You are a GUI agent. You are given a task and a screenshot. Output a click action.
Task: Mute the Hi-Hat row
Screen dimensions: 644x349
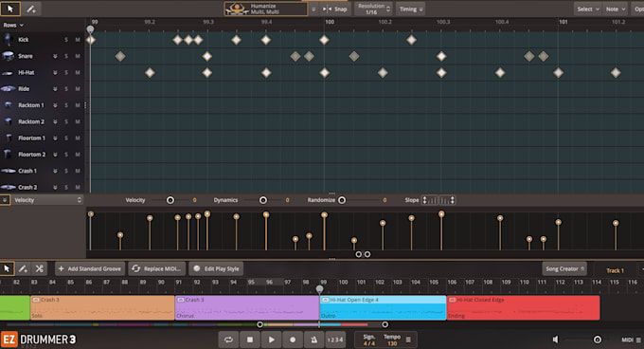[x=78, y=72]
